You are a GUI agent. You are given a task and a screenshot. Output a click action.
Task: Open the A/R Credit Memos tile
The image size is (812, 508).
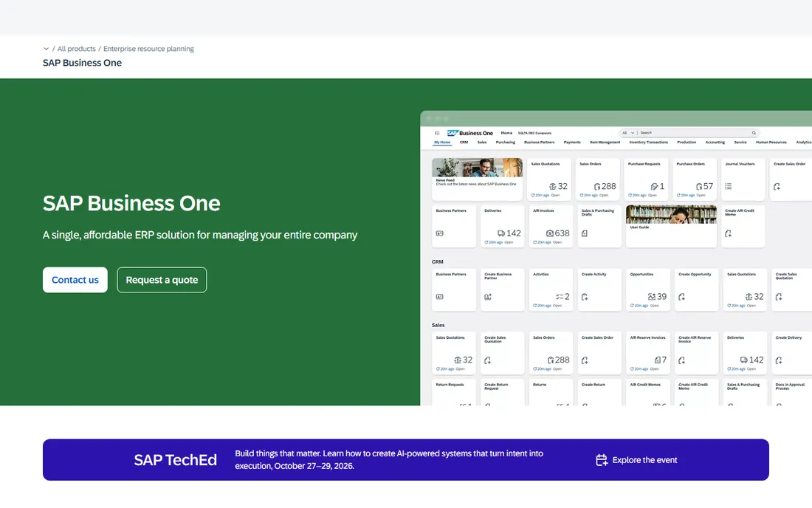[648, 393]
